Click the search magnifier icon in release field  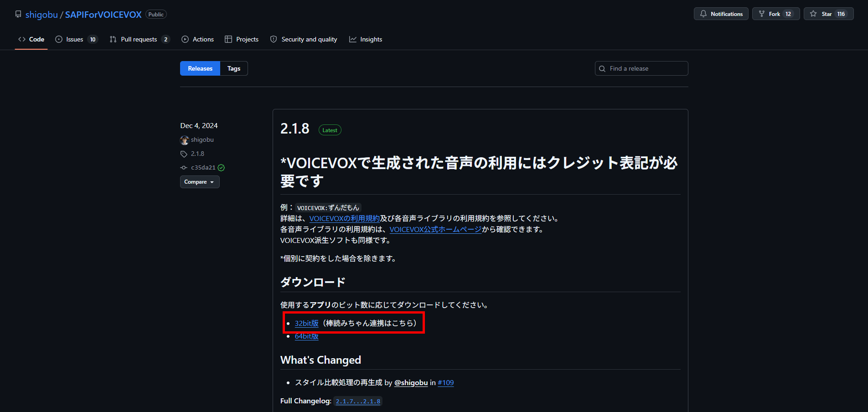[x=602, y=68]
